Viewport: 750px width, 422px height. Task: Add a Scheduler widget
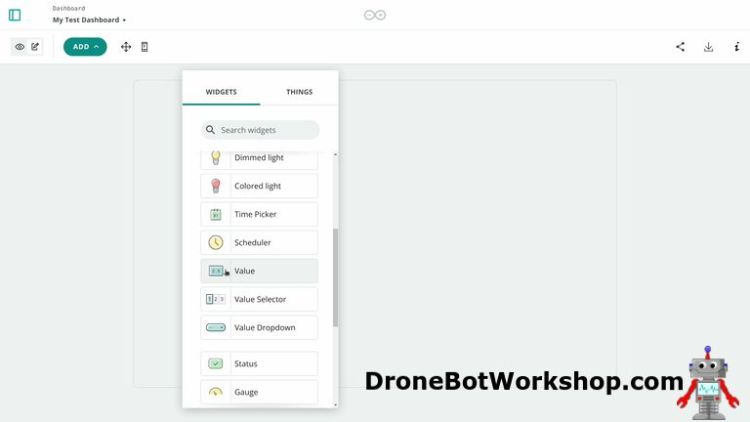(259, 243)
